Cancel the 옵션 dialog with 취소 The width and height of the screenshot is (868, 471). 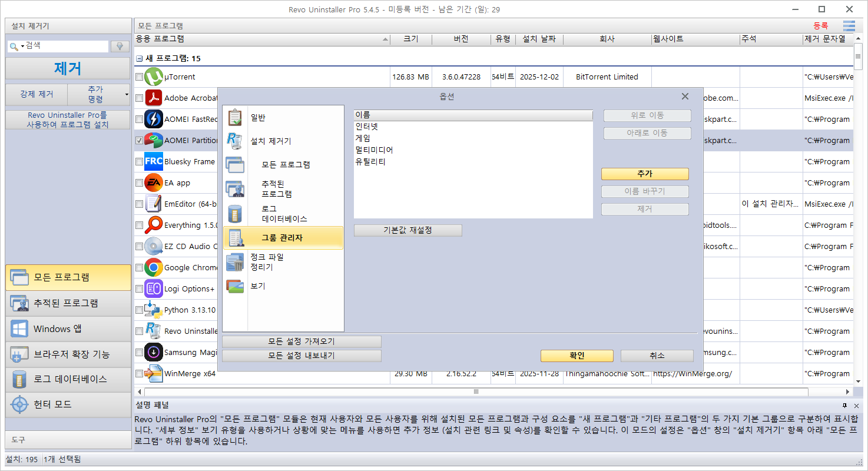pos(657,356)
